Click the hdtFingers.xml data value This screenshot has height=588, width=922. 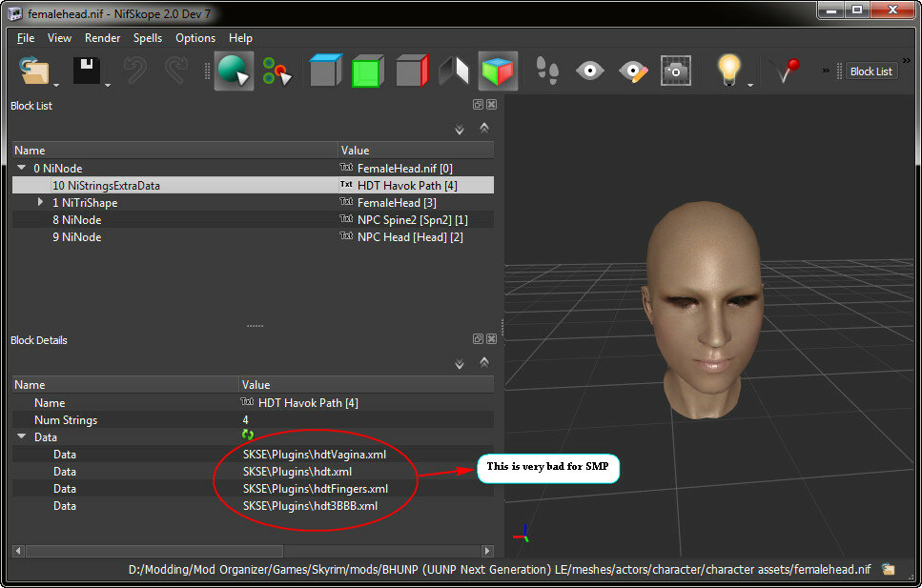pos(316,489)
